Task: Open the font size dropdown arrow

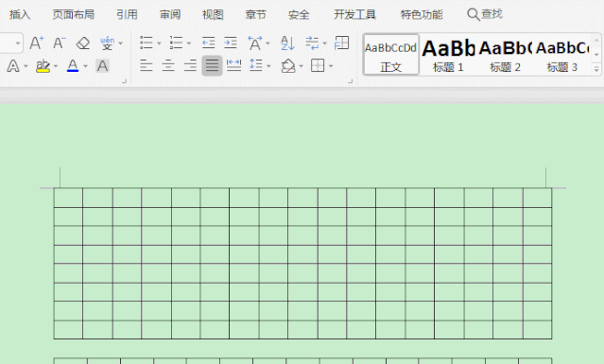Action: point(18,43)
